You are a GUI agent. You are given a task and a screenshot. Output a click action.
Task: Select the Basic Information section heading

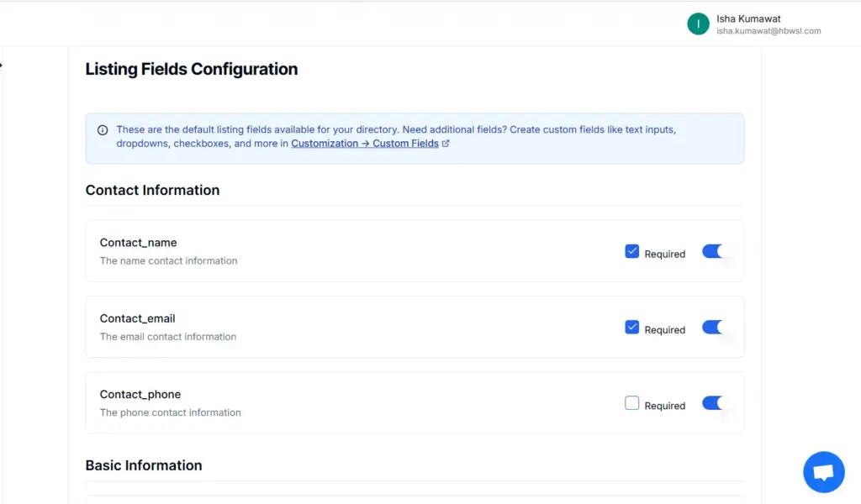[x=144, y=465]
